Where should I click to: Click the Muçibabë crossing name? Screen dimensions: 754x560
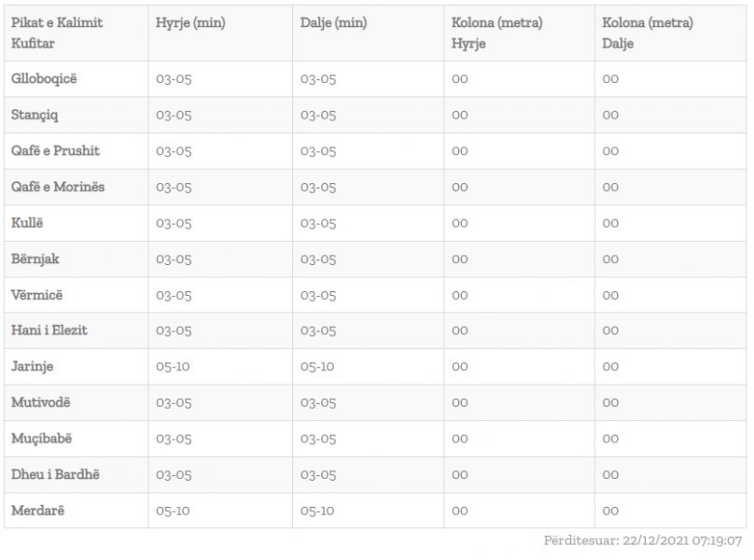41,439
